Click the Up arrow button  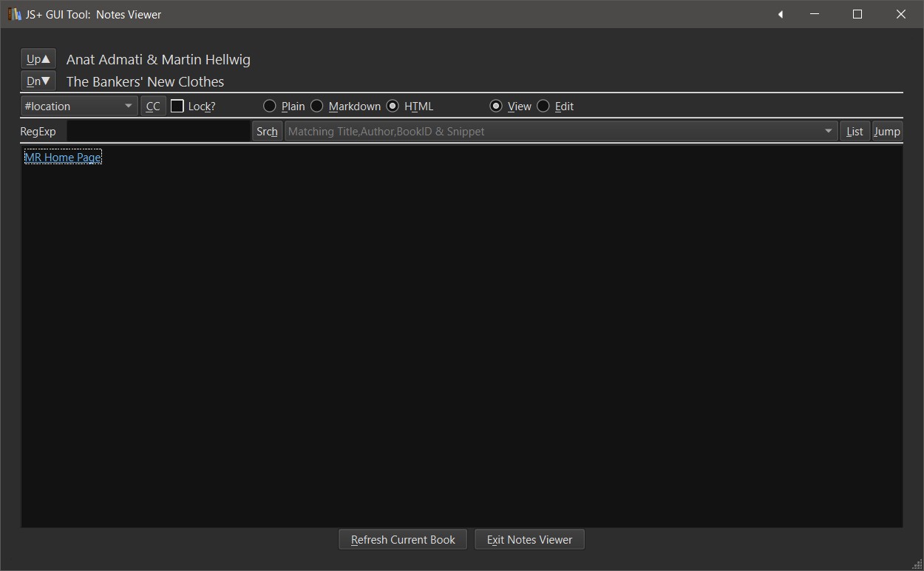click(38, 59)
